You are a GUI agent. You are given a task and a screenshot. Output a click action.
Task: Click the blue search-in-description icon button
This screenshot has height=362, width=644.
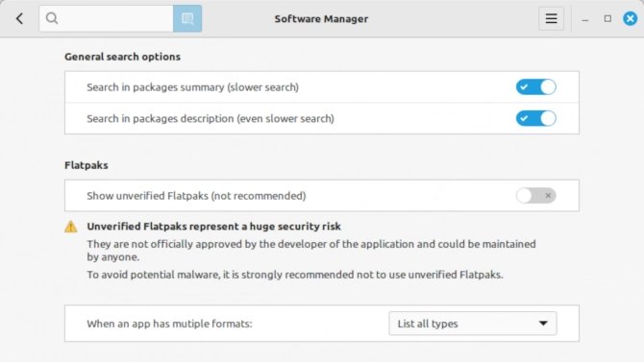pyautogui.click(x=187, y=18)
